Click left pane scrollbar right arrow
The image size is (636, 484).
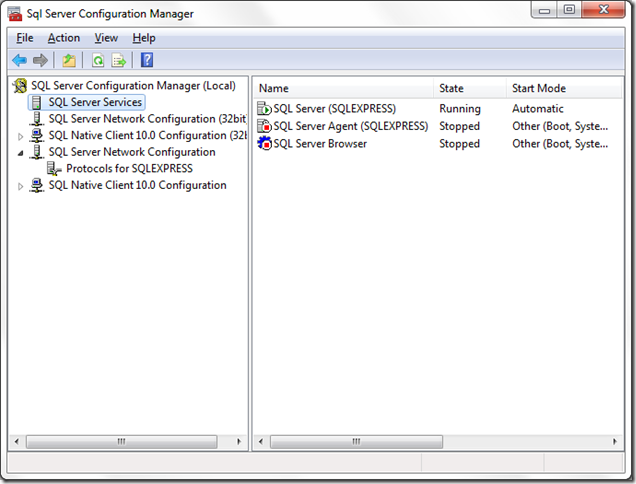239,441
